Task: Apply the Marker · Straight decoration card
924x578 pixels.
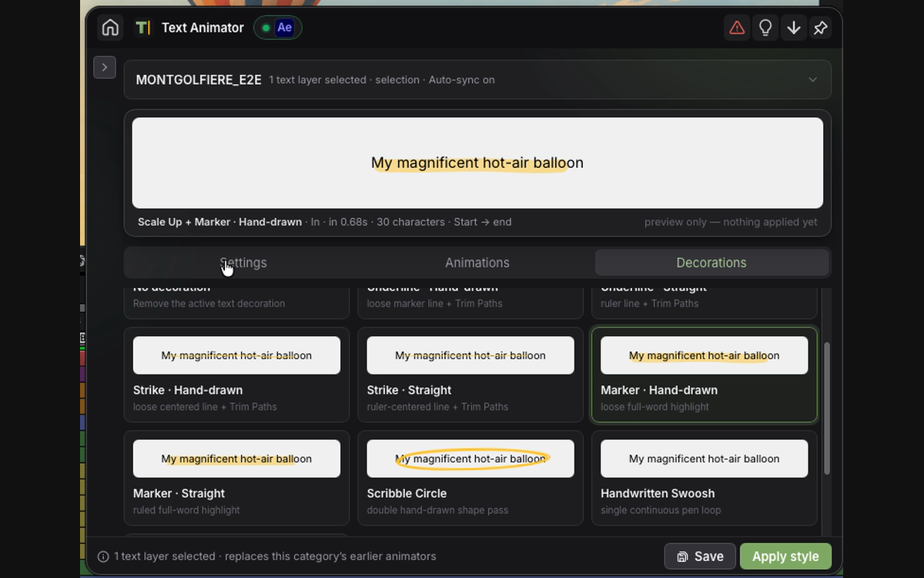Action: pyautogui.click(x=236, y=479)
